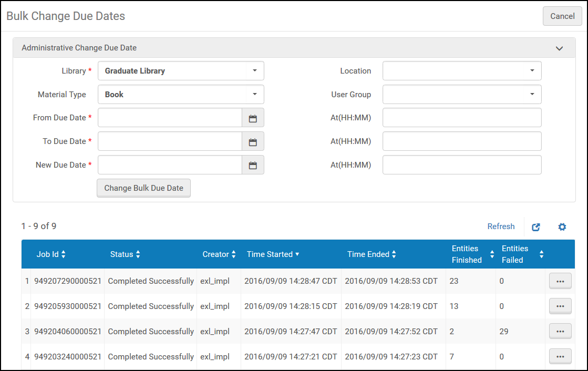Sort table by Entities Failed column
This screenshot has width=588, height=371.
coord(523,254)
